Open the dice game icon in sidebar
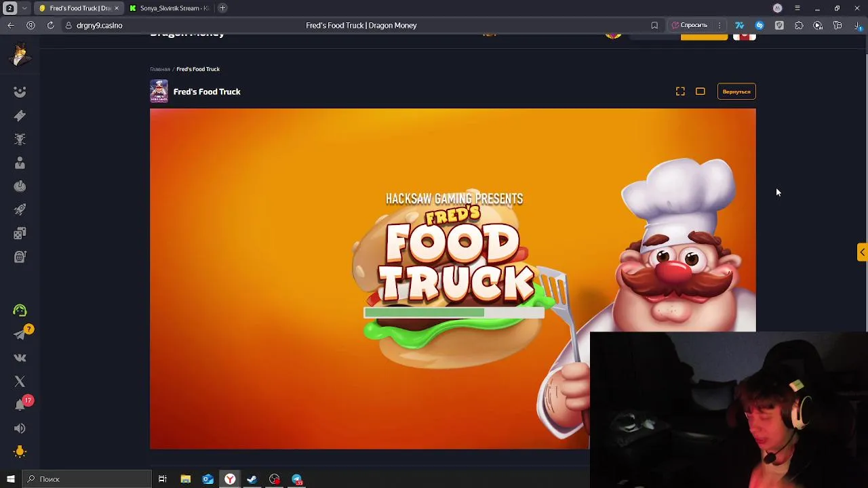The width and height of the screenshot is (868, 488). click(20, 233)
